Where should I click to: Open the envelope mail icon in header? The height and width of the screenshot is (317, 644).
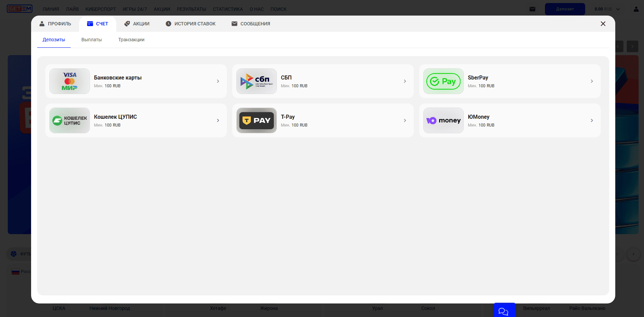(x=532, y=9)
